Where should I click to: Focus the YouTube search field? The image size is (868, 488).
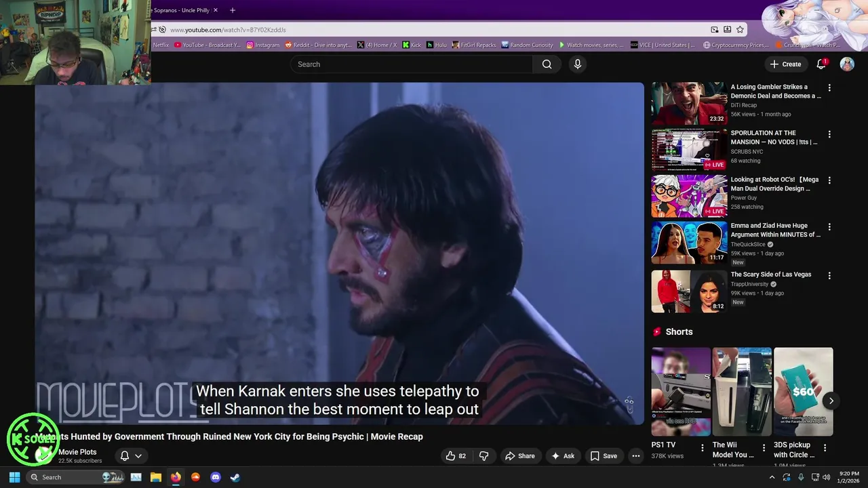point(412,64)
